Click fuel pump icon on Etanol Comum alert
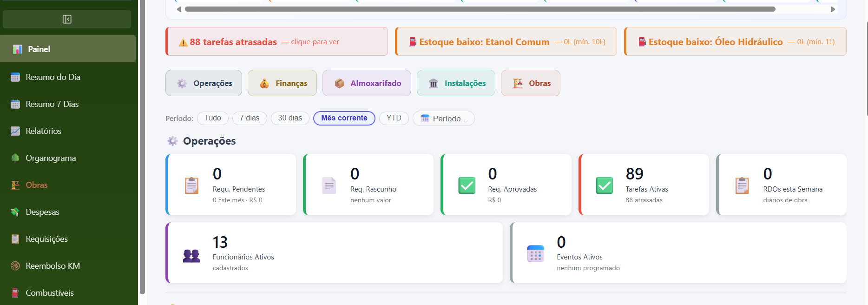Image resolution: width=868 pixels, height=305 pixels. tap(413, 42)
